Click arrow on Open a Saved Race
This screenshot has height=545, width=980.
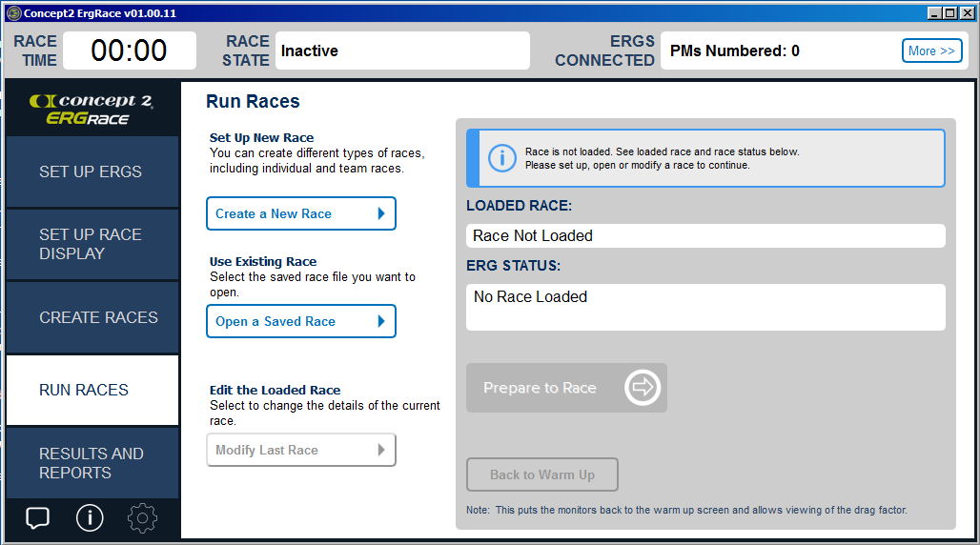point(381,321)
